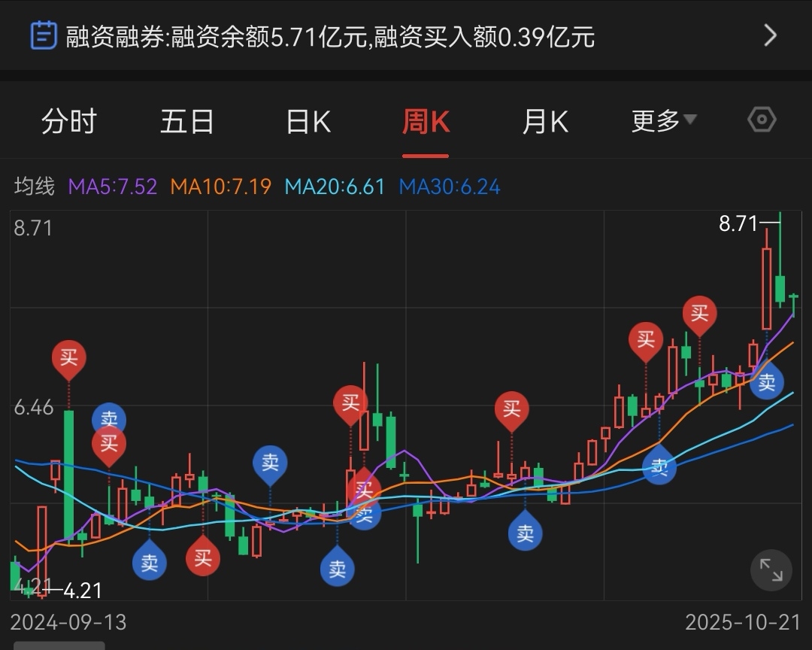The image size is (812, 650).
Task: Select the 周K tab
Action: point(426,121)
